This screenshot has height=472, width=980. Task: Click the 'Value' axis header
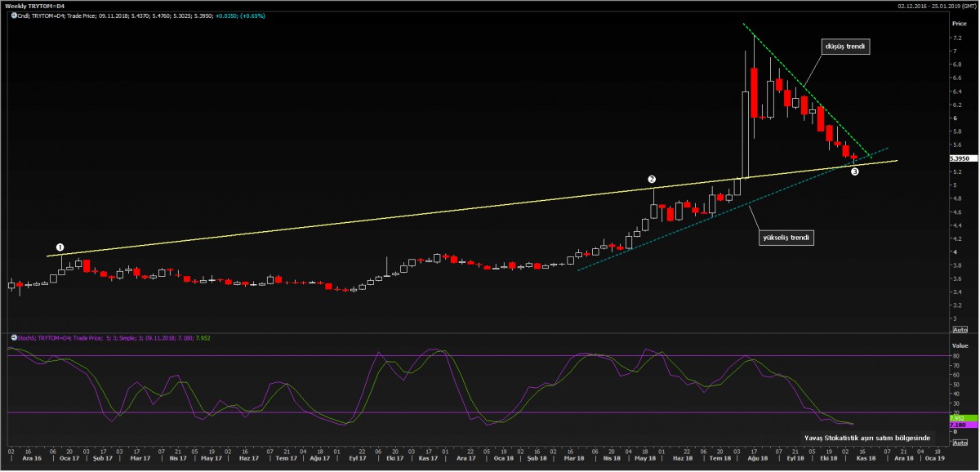959,345
